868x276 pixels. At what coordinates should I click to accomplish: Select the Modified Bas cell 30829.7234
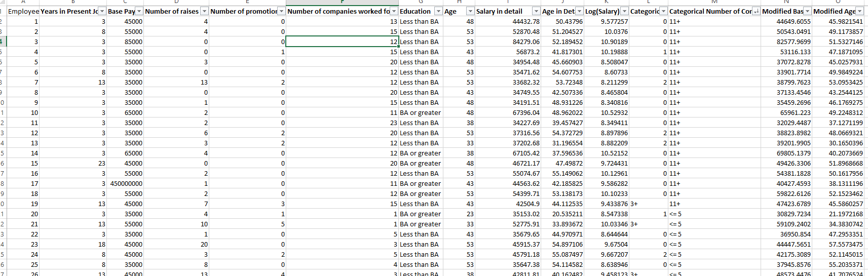786,214
